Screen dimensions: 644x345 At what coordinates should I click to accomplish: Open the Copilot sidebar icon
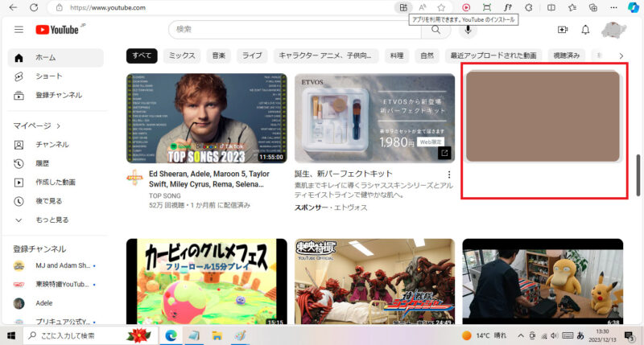pos(634,7)
